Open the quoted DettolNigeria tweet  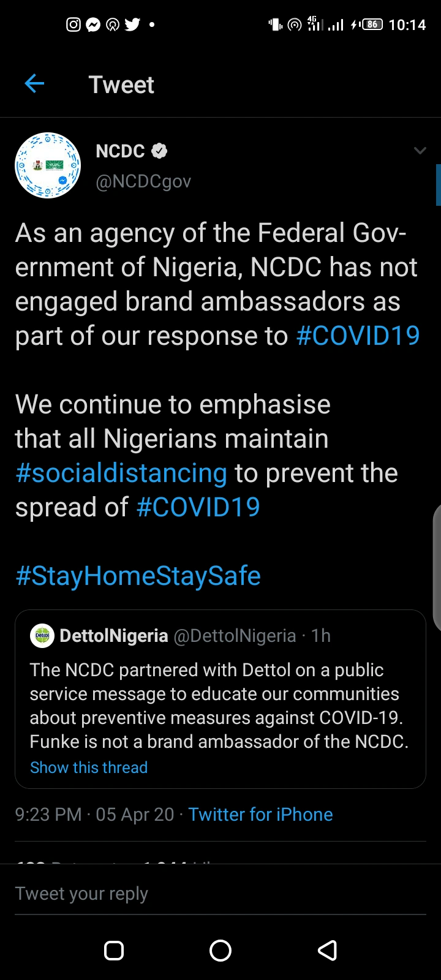pyautogui.click(x=221, y=699)
